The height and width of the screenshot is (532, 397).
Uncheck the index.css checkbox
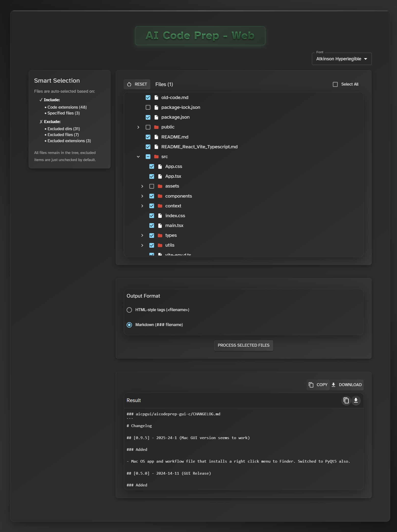point(152,215)
